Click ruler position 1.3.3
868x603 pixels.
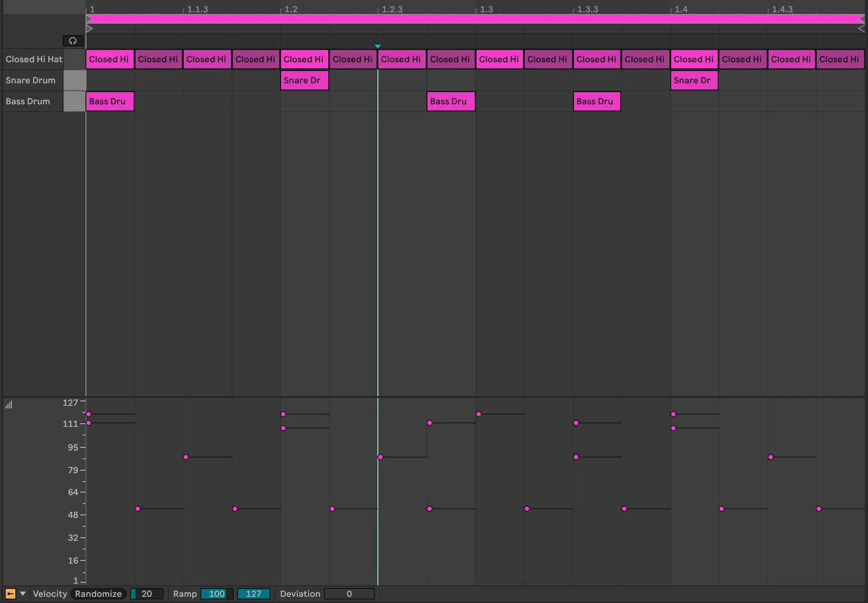(x=588, y=9)
